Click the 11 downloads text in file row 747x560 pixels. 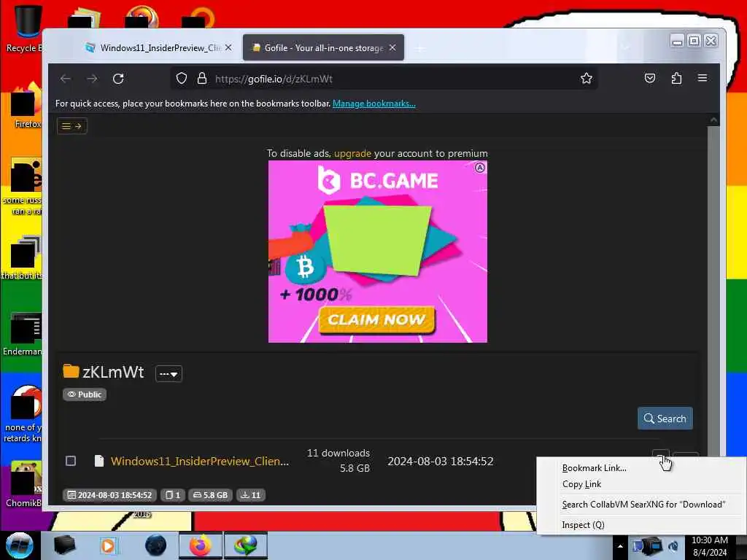[x=338, y=453]
